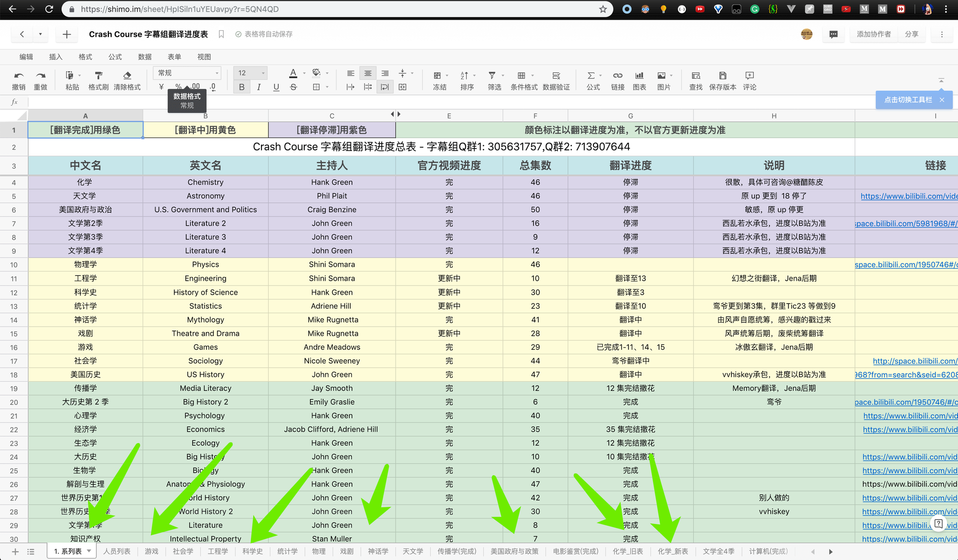Image resolution: width=958 pixels, height=560 pixels.
Task: Click the 分享 share button
Action: [x=911, y=34]
